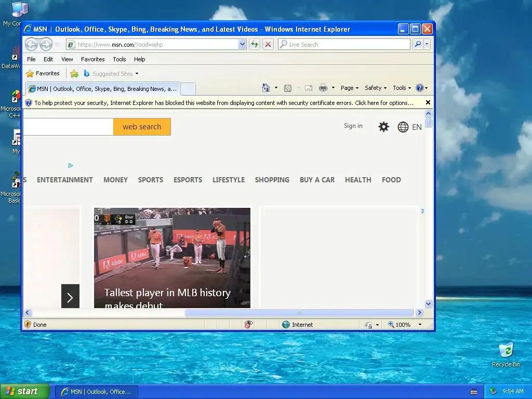532x399 pixels.
Task: Click the popup blocker status icon
Action: click(x=248, y=324)
